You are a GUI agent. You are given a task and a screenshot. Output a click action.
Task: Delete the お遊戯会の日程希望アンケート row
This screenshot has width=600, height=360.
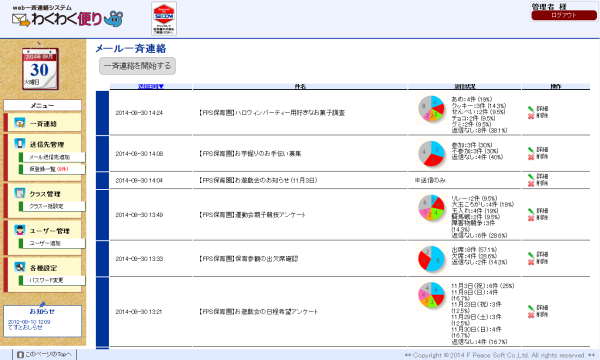click(538, 315)
